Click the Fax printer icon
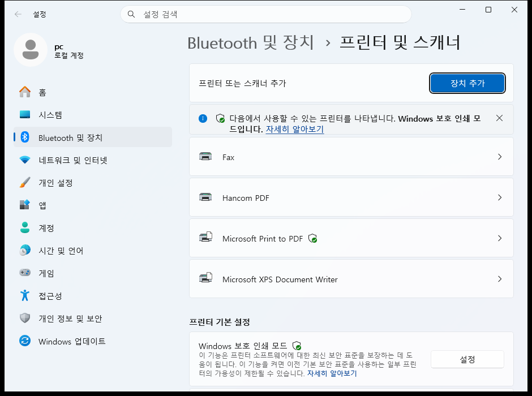Viewport: 532px width, 396px height. 205,156
